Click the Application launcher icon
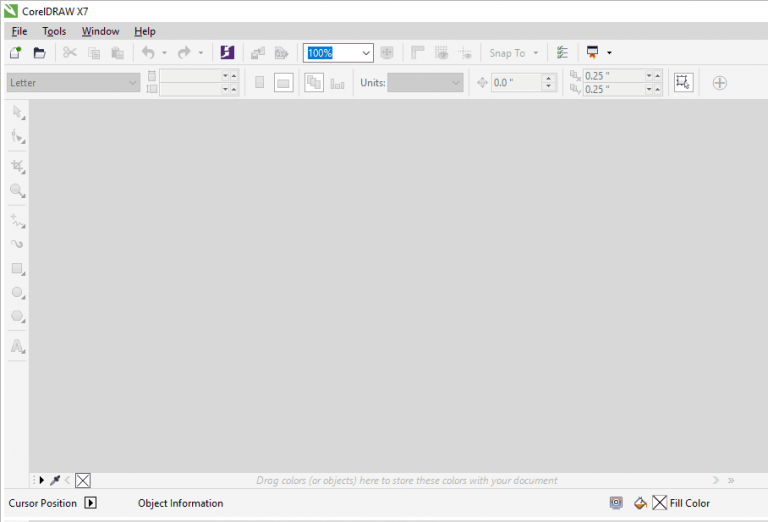The image size is (768, 522). point(592,52)
